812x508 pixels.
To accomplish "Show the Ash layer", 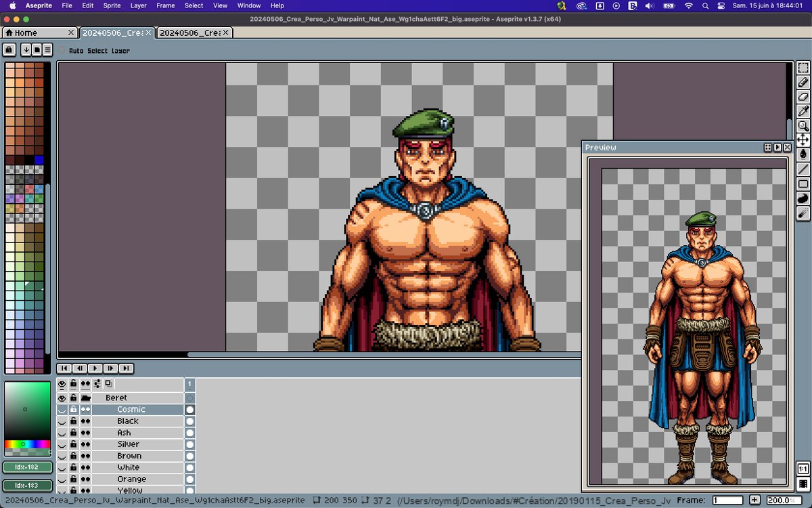I will [x=62, y=433].
